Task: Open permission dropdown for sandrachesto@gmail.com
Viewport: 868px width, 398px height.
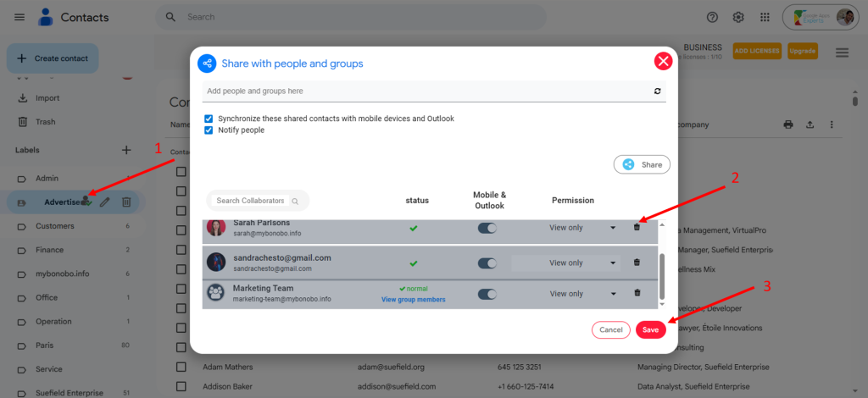Action: pos(613,263)
